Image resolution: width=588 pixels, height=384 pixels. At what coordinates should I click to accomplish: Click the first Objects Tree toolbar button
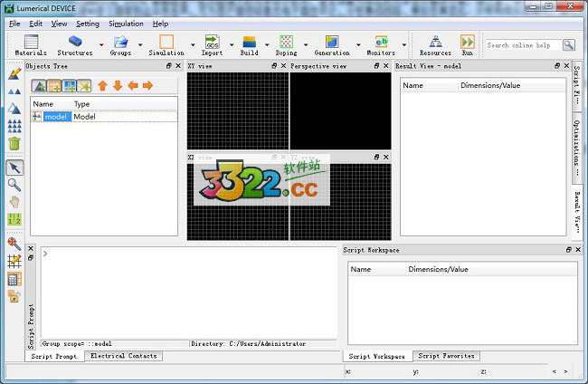pyautogui.click(x=39, y=86)
